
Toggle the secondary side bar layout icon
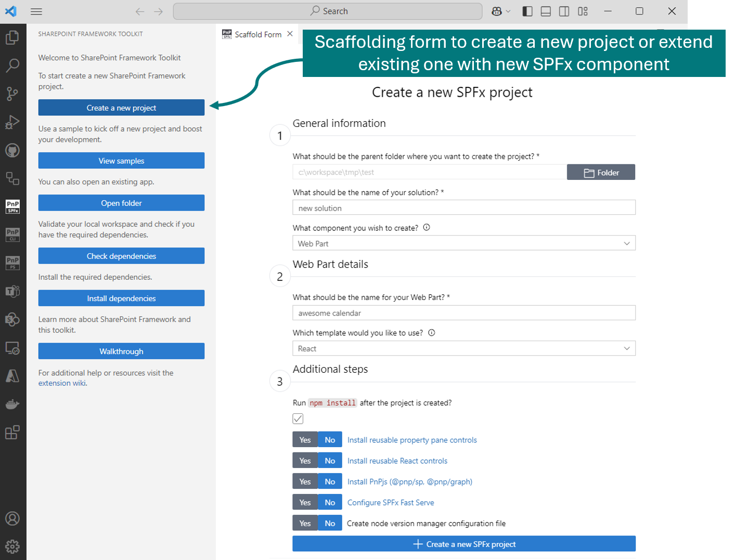(x=564, y=11)
